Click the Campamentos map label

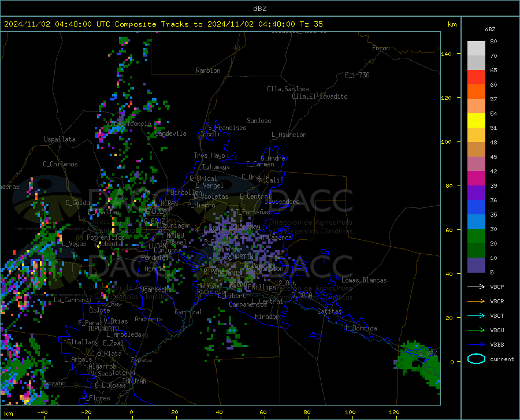tap(248, 304)
